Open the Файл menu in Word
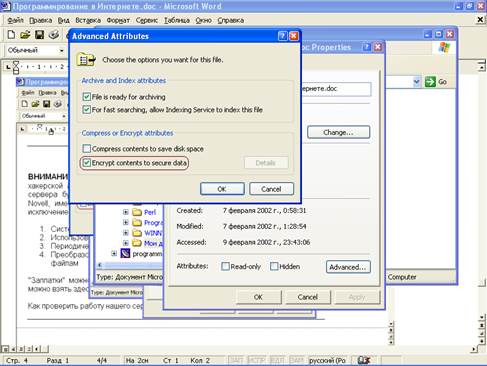The height and width of the screenshot is (366, 487). point(15,20)
